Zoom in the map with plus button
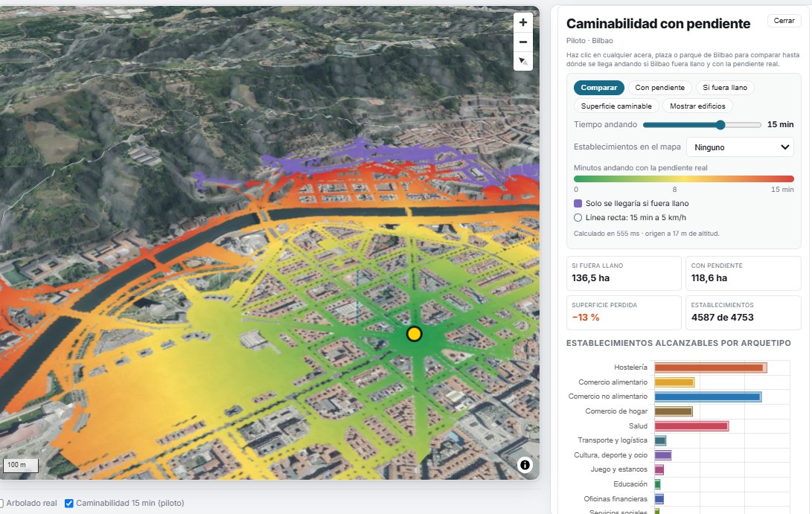Image resolution: width=812 pixels, height=514 pixels. (523, 22)
